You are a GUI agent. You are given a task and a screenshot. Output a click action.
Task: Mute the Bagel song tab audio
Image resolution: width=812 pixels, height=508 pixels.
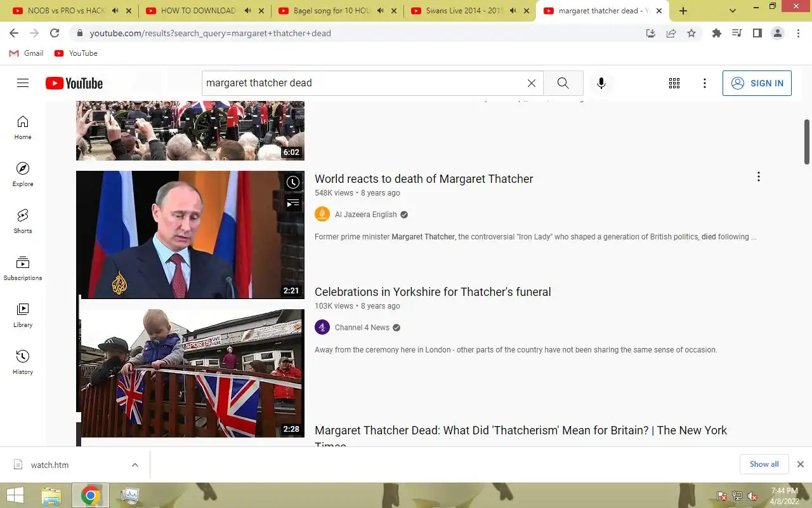[x=380, y=11]
